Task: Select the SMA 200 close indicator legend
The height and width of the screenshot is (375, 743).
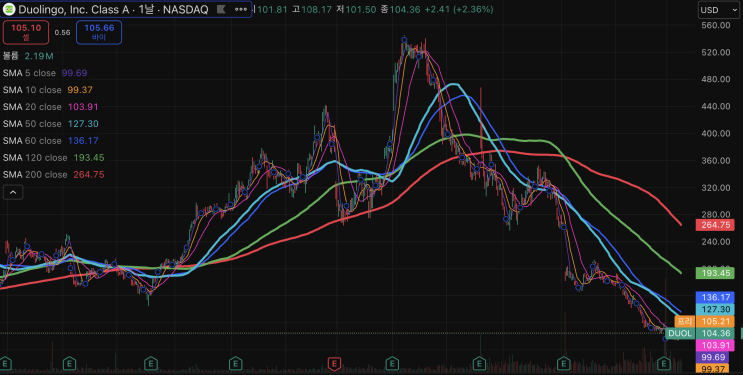Action: click(54, 174)
